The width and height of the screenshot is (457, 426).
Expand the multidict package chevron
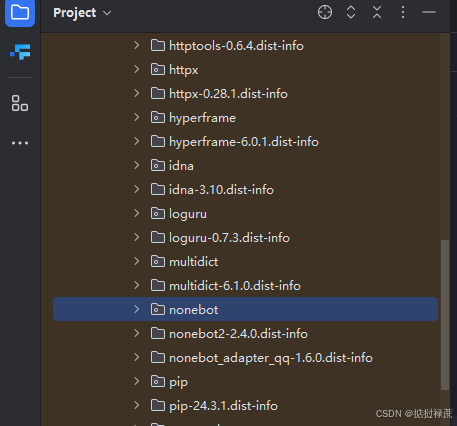136,261
